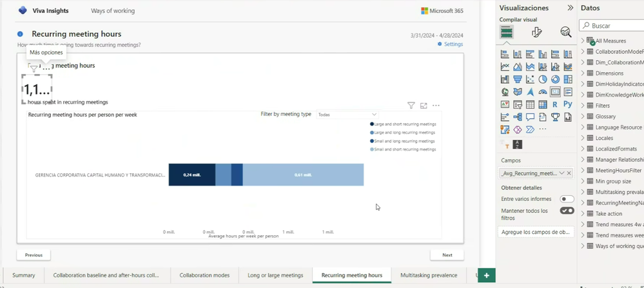Open the Long or large meetings tab
The width and height of the screenshot is (644, 288).
tap(275, 275)
